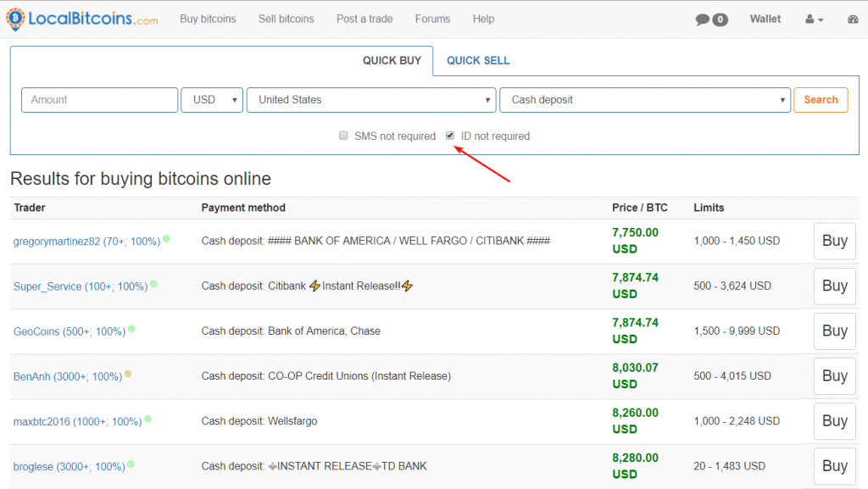Open trader GeoCoins profile

(x=70, y=331)
